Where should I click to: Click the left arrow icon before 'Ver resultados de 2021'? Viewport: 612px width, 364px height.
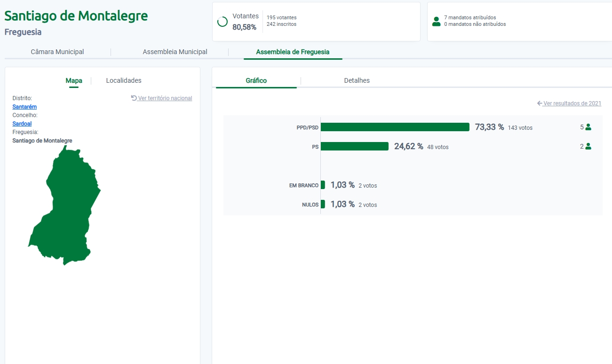pyautogui.click(x=540, y=103)
